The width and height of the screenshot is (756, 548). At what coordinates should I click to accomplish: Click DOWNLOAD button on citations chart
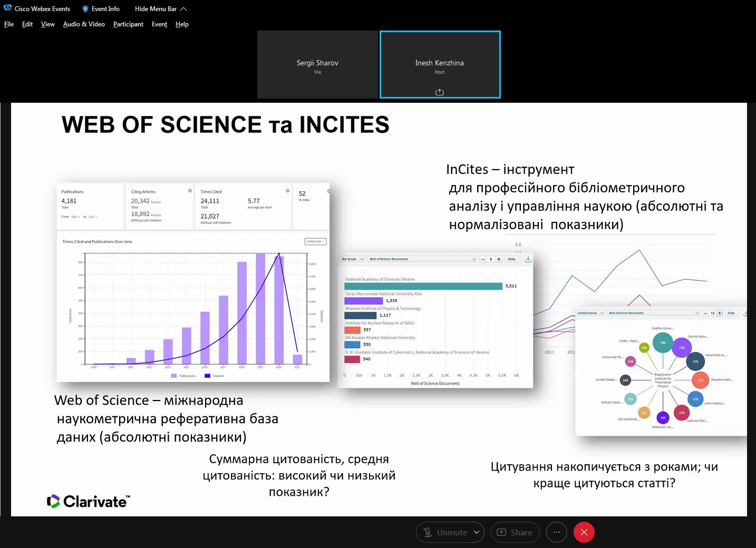[x=315, y=241]
